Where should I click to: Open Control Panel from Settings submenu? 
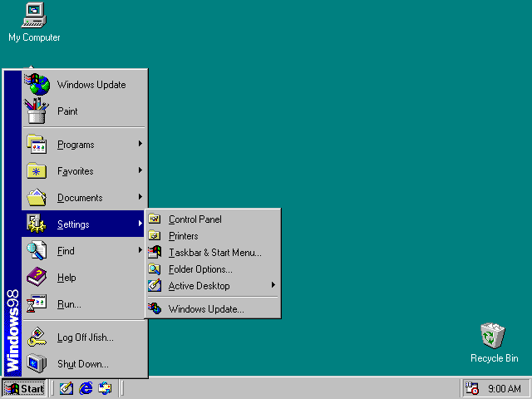click(213, 219)
